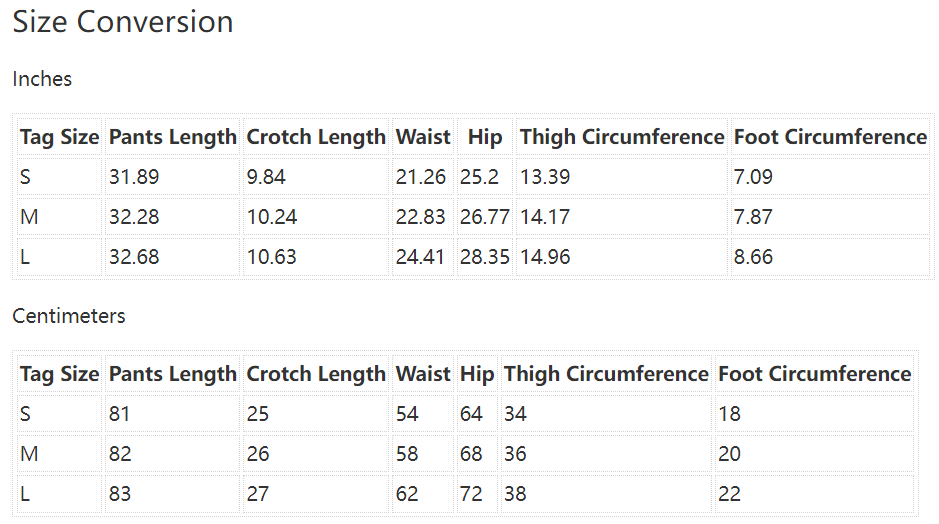Click Pants Length header in inches table

click(173, 137)
